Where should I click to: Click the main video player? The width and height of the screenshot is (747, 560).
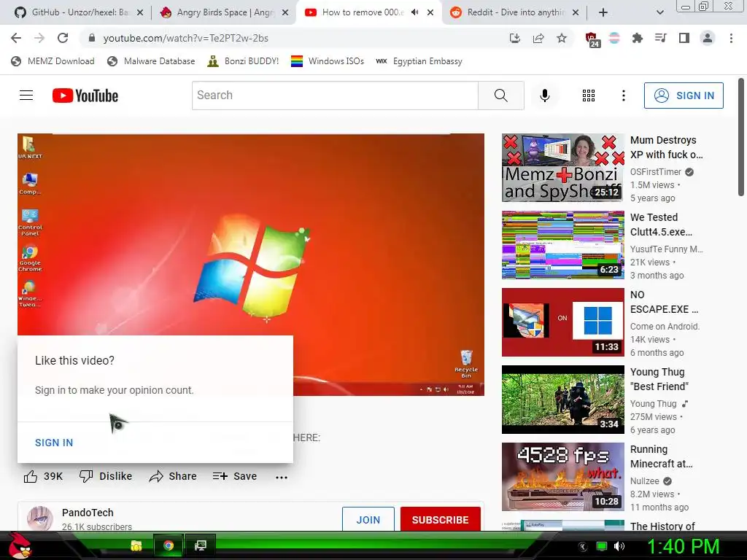(251, 264)
